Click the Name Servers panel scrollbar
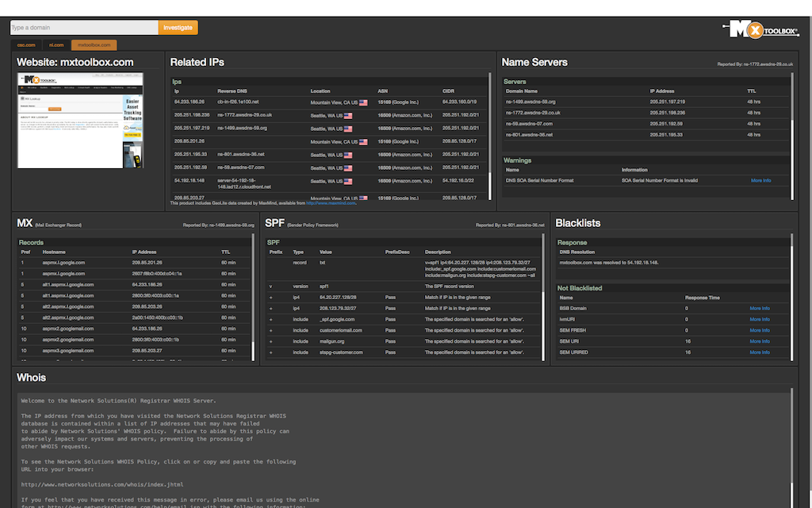 click(792, 136)
